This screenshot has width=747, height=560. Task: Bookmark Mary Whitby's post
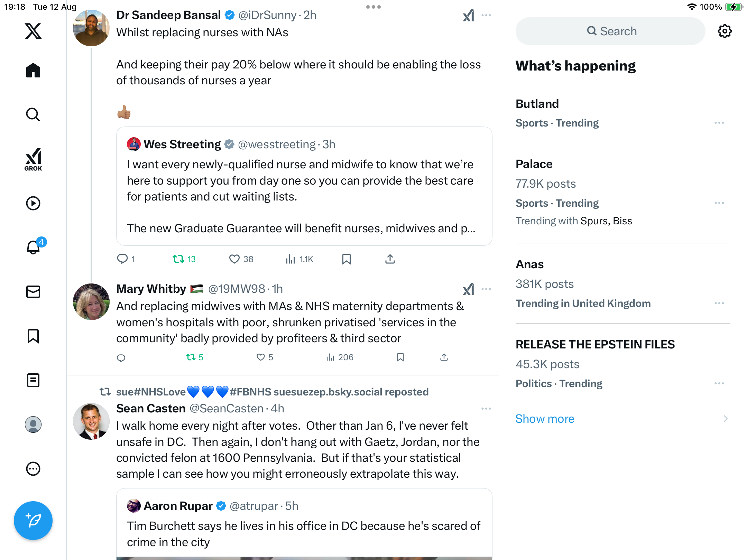(400, 357)
